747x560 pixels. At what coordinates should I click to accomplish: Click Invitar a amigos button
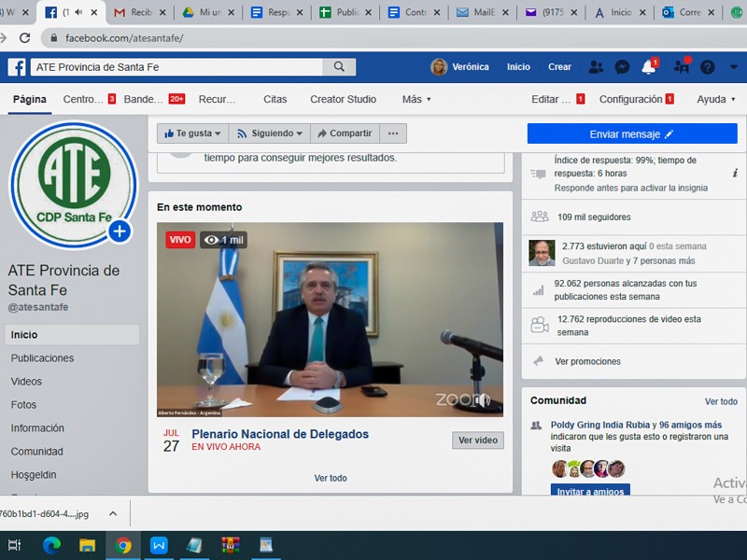tap(590, 491)
